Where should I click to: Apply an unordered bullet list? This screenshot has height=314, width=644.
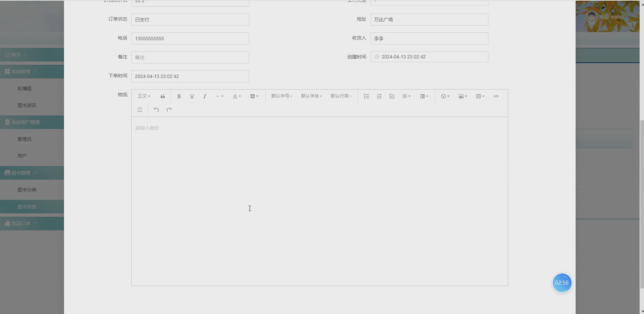366,96
